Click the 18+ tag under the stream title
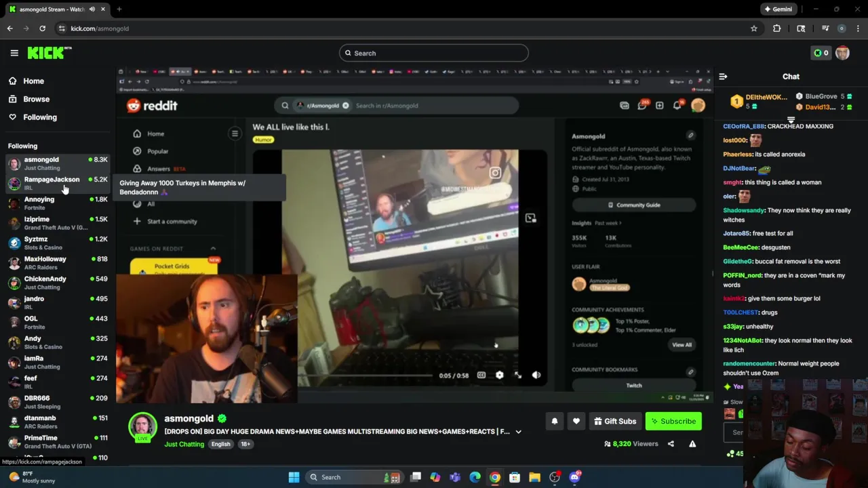Viewport: 868px width, 488px height. (245, 444)
